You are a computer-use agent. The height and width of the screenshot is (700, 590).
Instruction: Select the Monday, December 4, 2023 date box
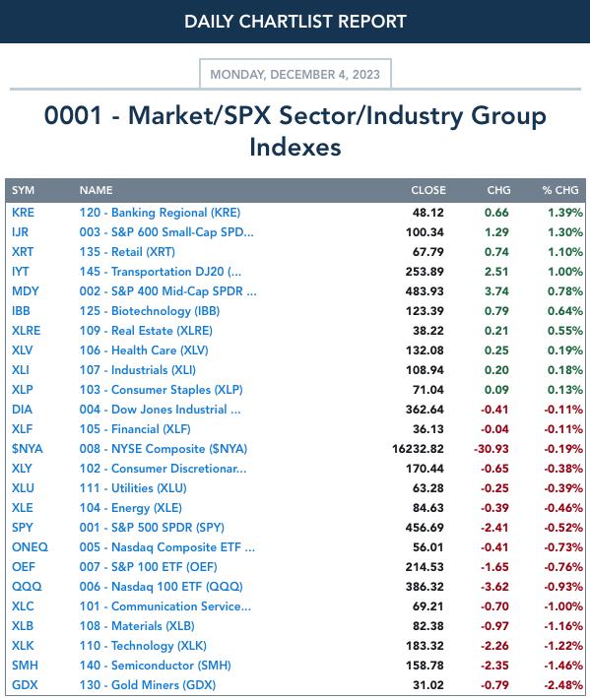[x=295, y=74]
